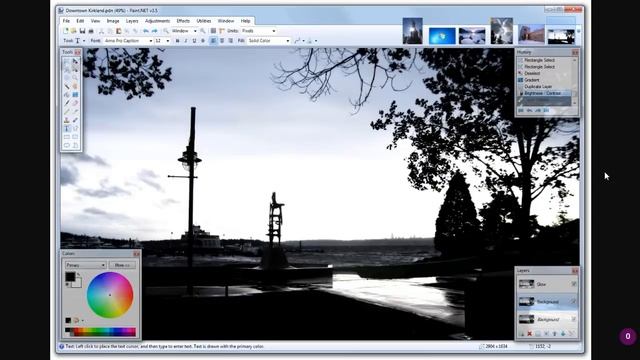
Task: Select the Pencil tool
Action: (67, 111)
